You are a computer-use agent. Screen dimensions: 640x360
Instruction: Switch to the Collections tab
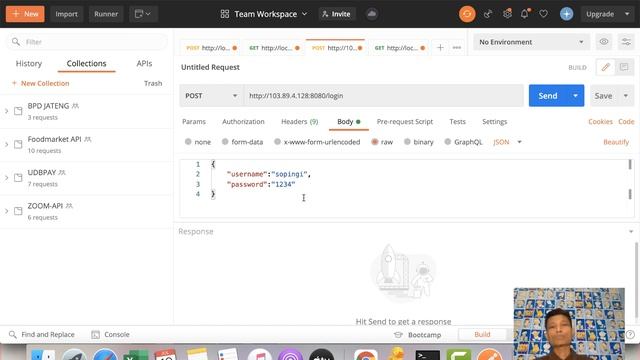(x=86, y=63)
